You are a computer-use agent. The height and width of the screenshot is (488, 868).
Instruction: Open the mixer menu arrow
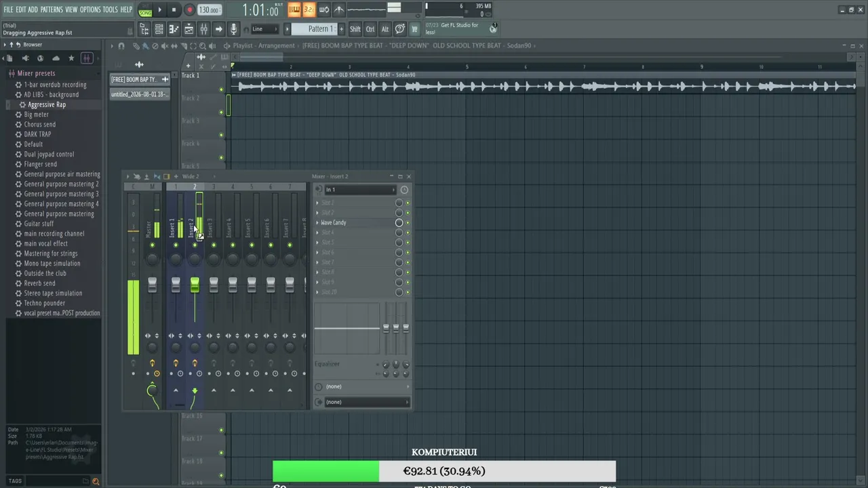point(127,177)
